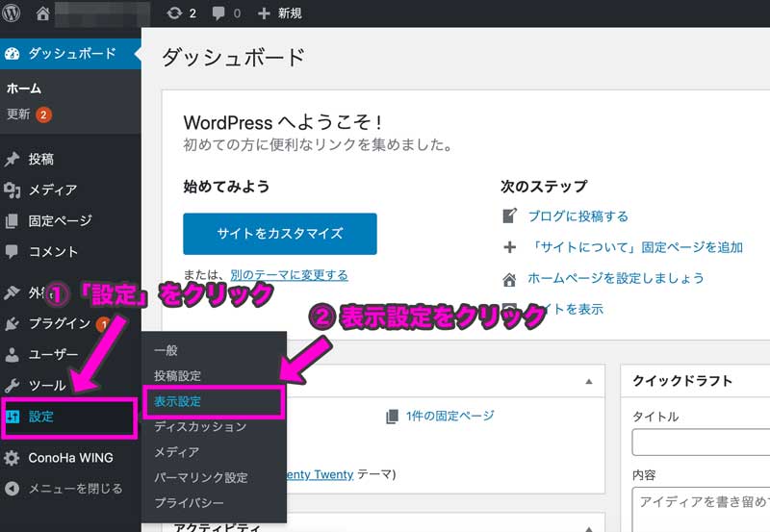This screenshot has height=532, width=770.
Task: Open ConoHa WING gear menu
Action: point(70,457)
